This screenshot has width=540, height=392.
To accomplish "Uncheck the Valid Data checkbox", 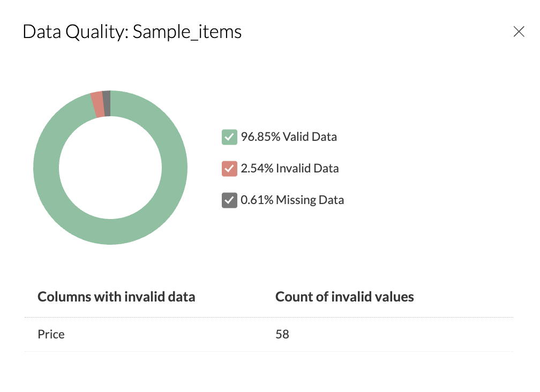I will coord(229,137).
